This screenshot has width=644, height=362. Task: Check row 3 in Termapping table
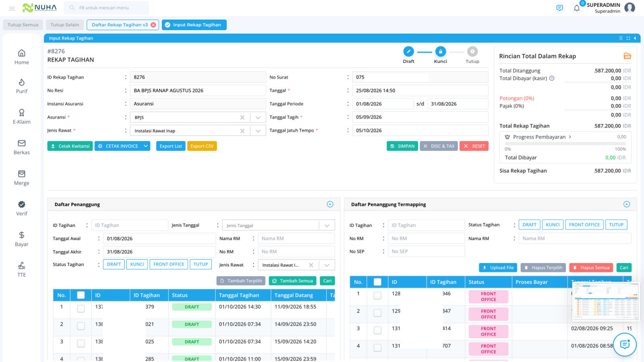pos(378,330)
